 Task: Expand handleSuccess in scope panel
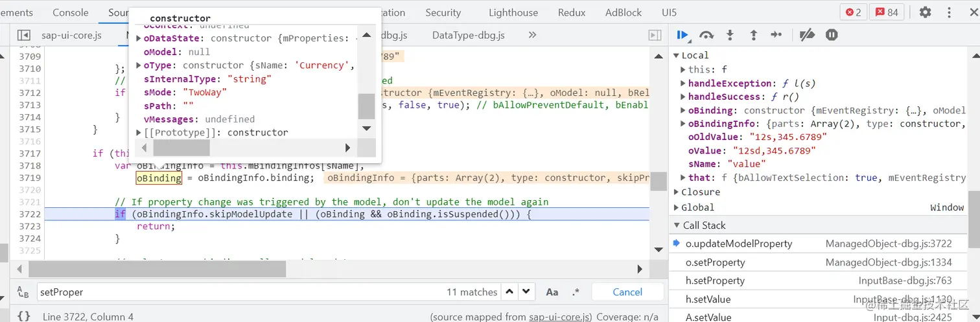pos(683,97)
